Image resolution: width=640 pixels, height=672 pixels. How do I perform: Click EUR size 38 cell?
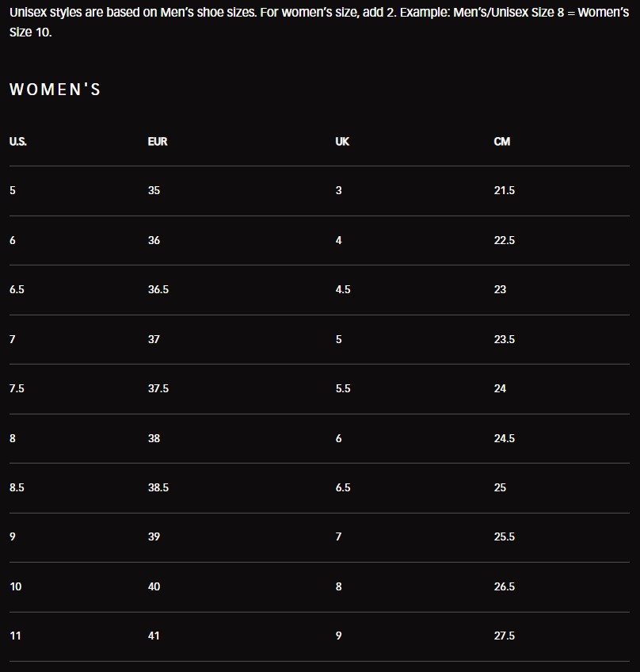tap(154, 438)
